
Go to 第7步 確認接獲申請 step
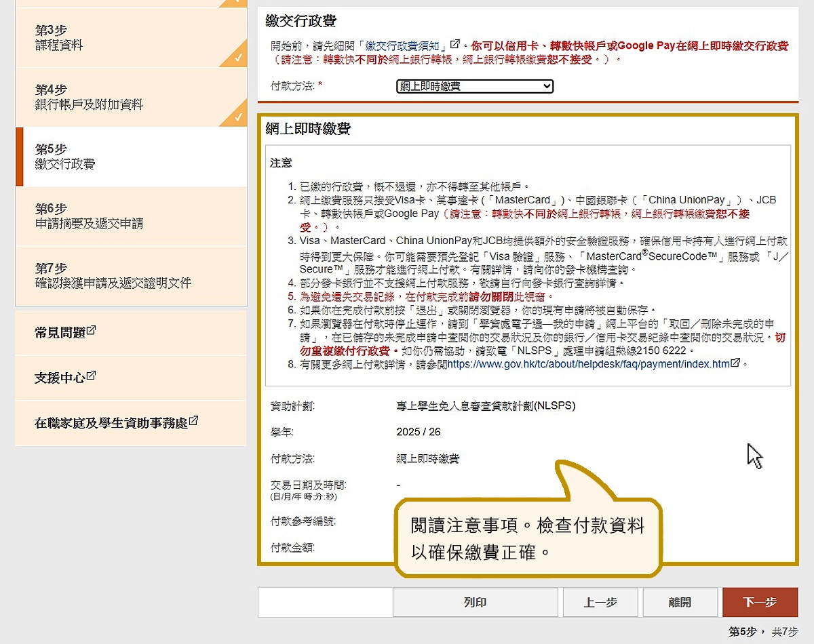pyautogui.click(x=129, y=275)
